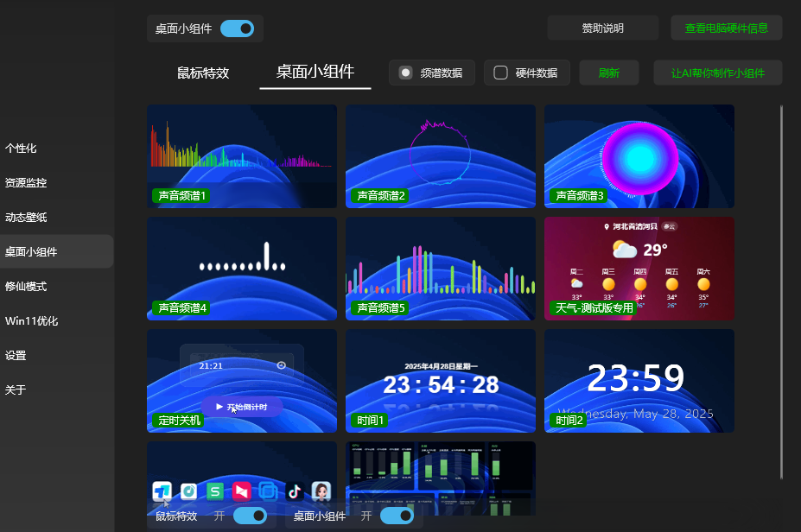801x532 pixels.
Task: Toggle the bottom 桌面小组件 开 switch
Action: tap(397, 516)
